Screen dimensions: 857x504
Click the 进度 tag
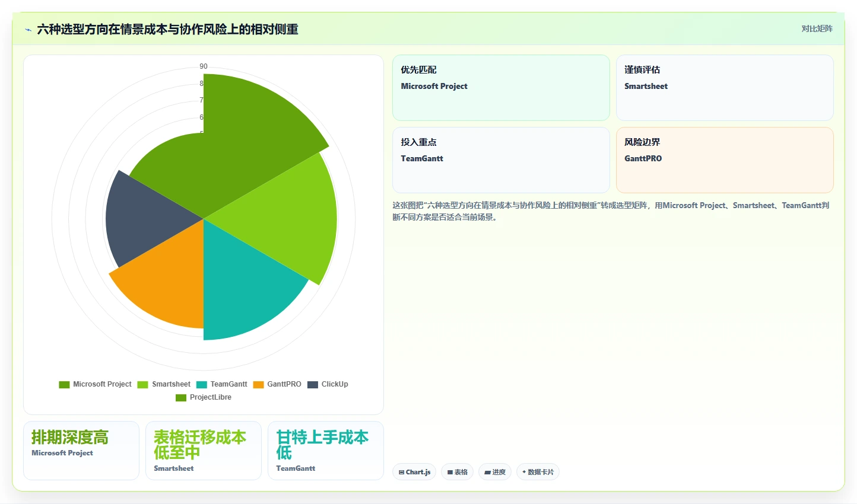click(x=495, y=472)
